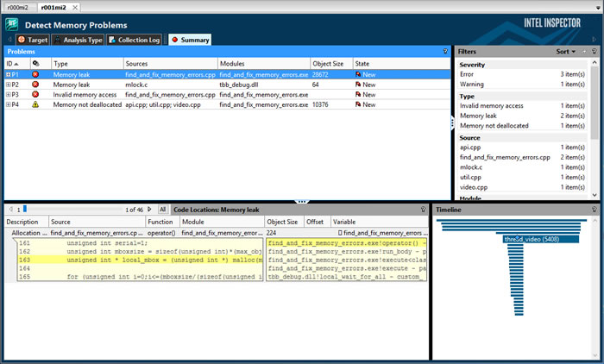The image size is (604, 364).
Task: Filter by Warning severity
Action: (472, 85)
